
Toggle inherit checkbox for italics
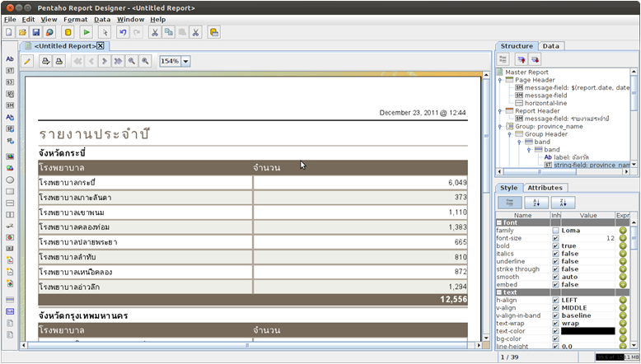555,254
